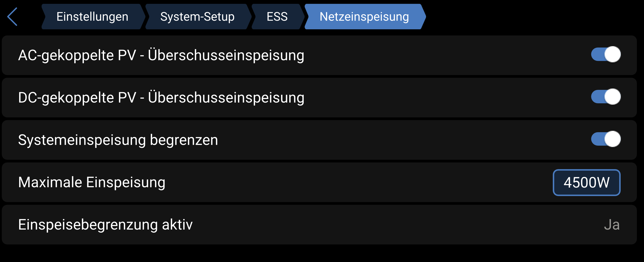644x262 pixels.
Task: Disable AC-gekoppelte PV Überschusseinspeisung switch
Action: click(x=606, y=54)
